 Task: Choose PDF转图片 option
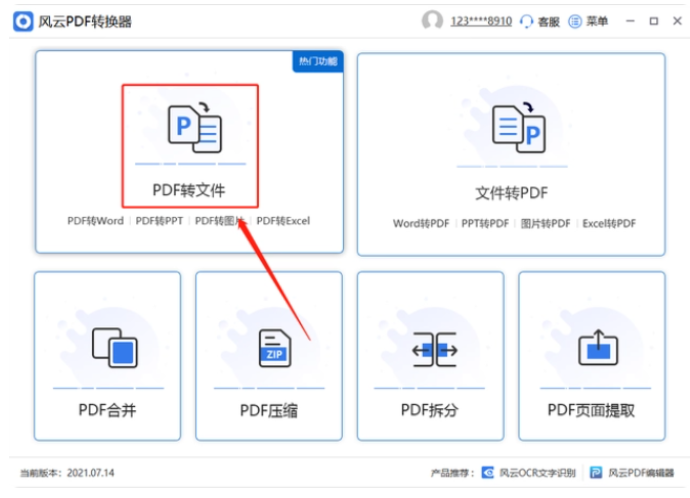[220, 220]
